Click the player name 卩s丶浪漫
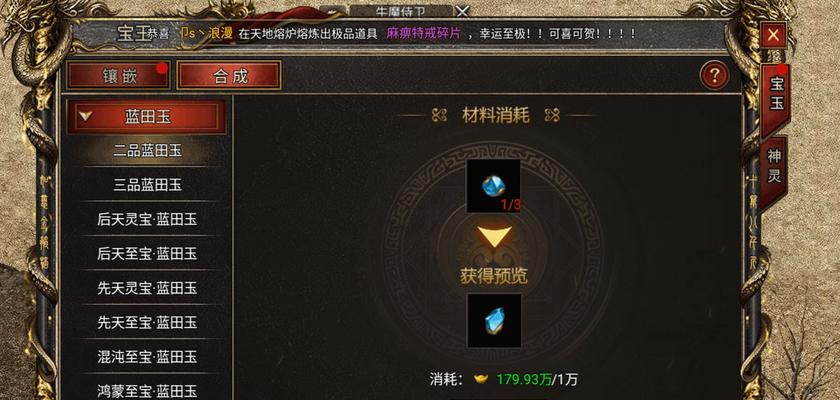The width and height of the screenshot is (840, 400). pos(206,33)
